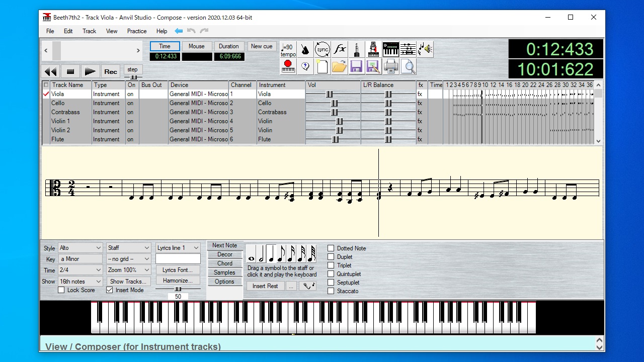This screenshot has width=644, height=362.
Task: Open the Time 2/4 dropdown
Action: (80, 270)
